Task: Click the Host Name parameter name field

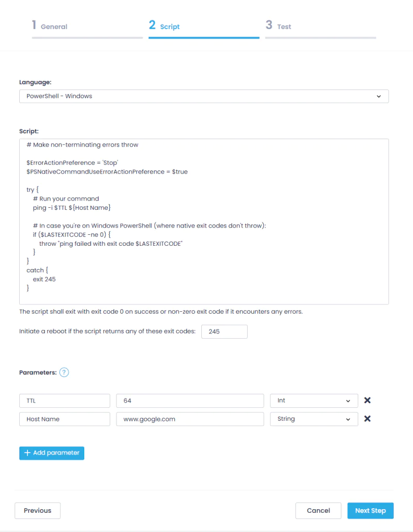Action: pos(64,419)
